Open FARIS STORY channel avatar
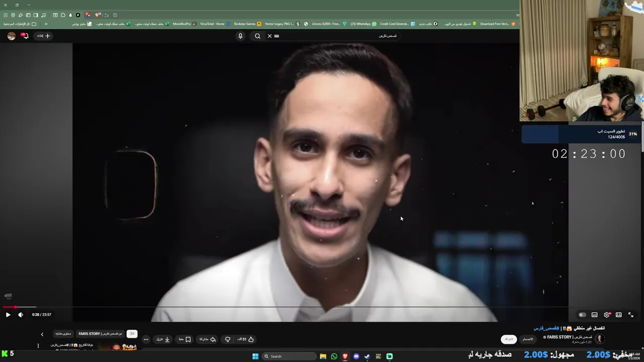 tap(599, 339)
